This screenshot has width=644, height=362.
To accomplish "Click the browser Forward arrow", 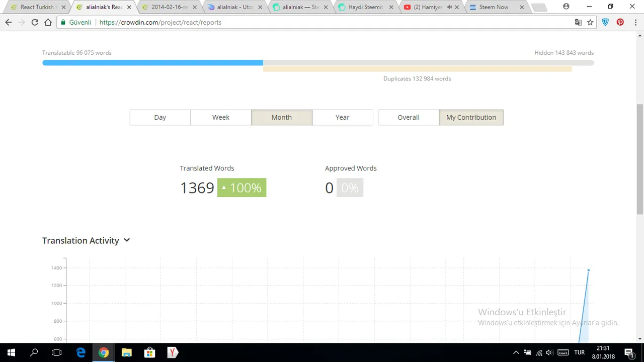I will 22,22.
